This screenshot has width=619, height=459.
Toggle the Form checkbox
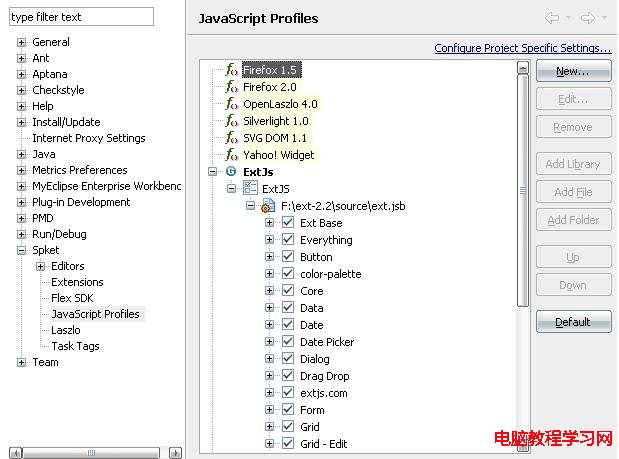[x=288, y=409]
